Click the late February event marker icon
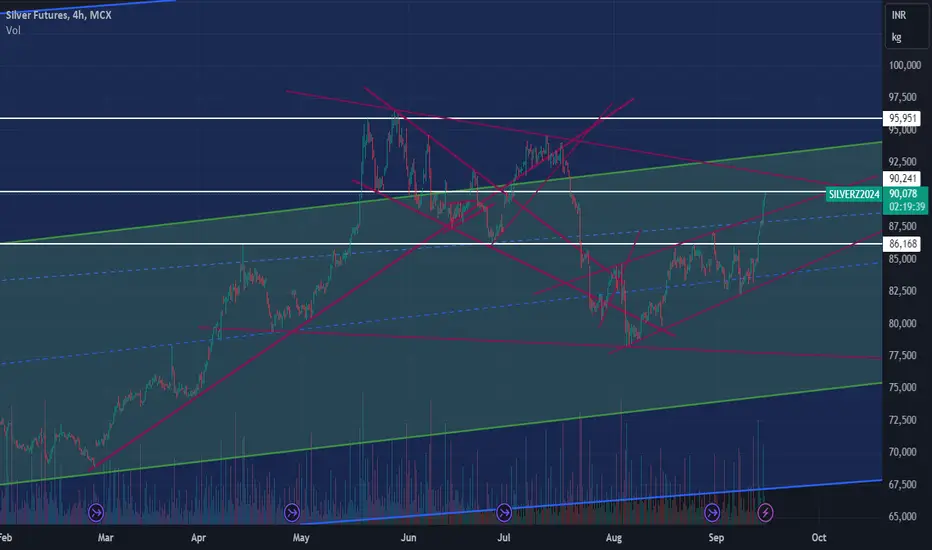 tap(96, 512)
